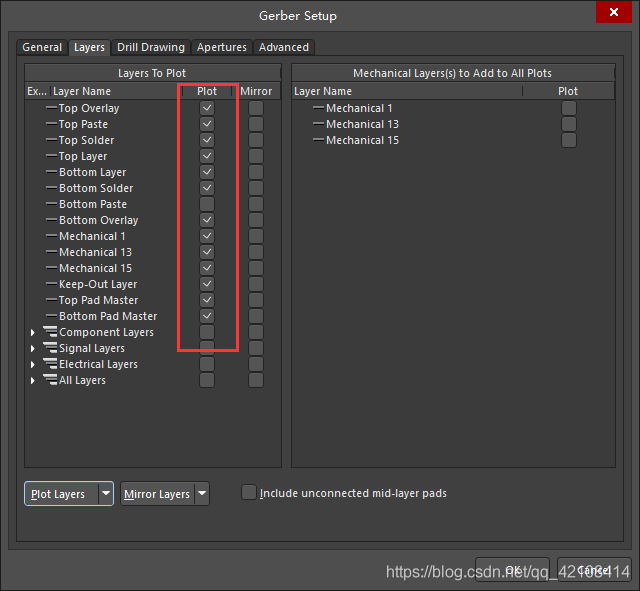
Task: Uncheck Plot for Mechanical 13 in Layers To Plot
Action: (207, 252)
